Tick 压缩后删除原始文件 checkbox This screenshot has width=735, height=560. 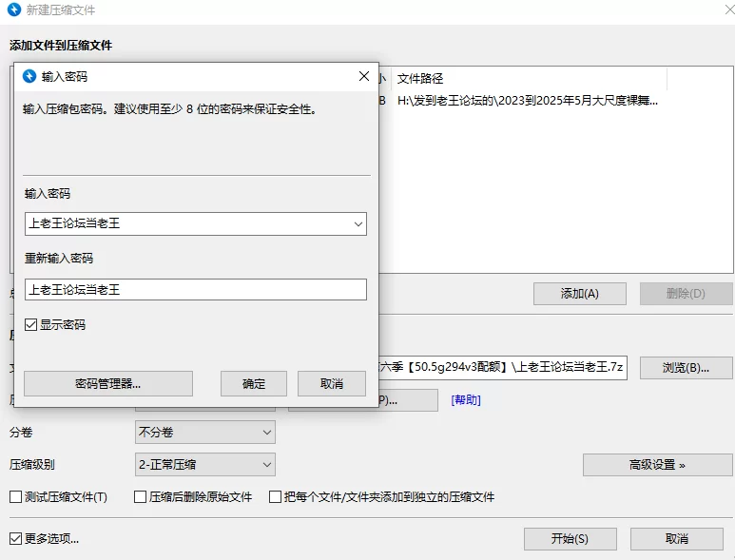140,496
